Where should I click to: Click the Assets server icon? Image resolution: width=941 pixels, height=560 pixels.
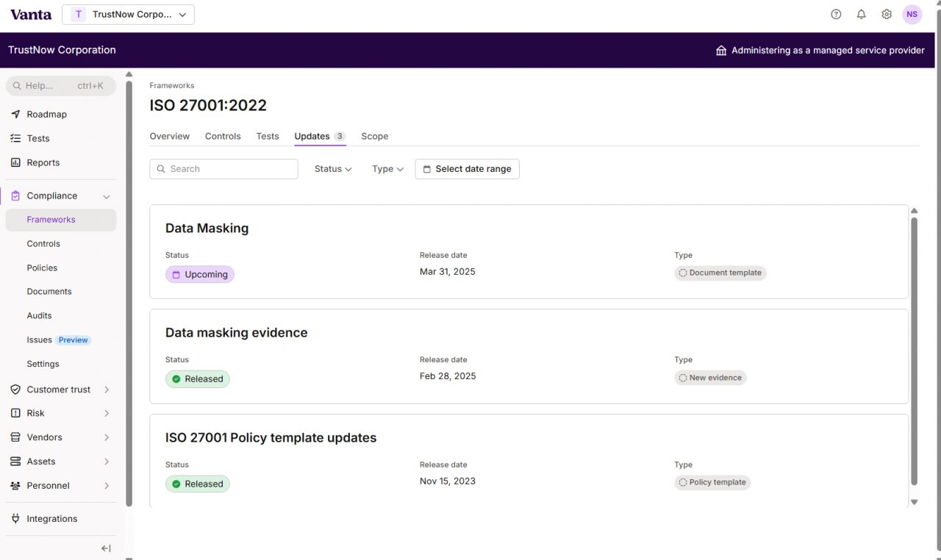tap(15, 462)
